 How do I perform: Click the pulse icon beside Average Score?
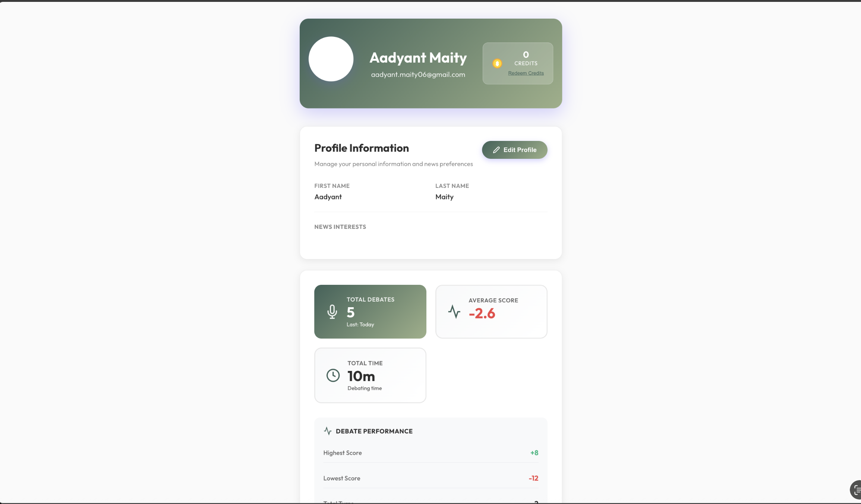point(454,312)
